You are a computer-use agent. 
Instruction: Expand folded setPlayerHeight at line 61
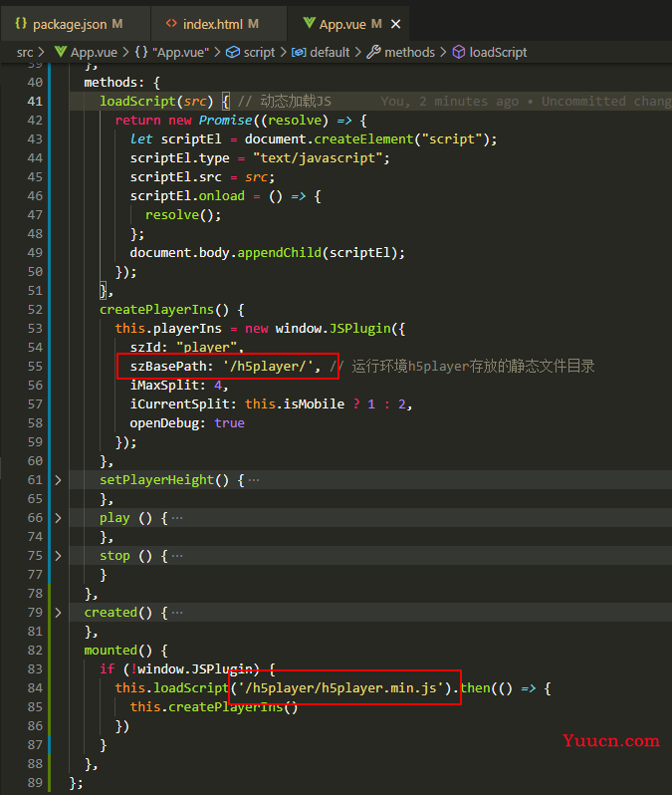59,479
